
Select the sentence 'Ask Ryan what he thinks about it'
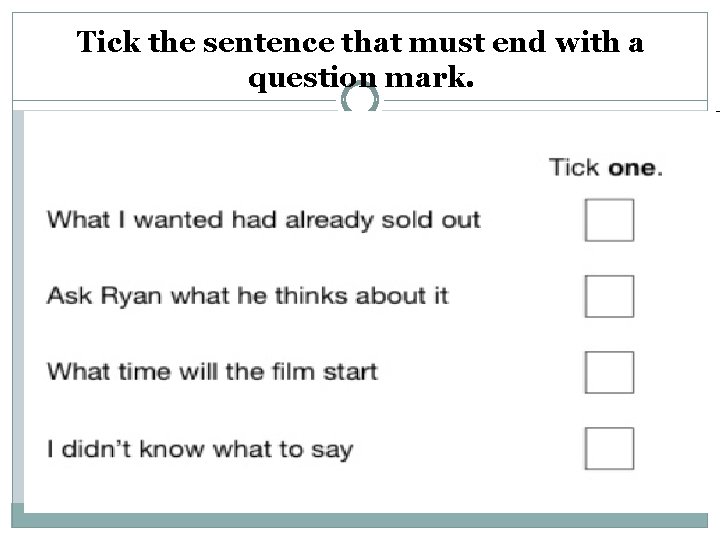pos(248,296)
